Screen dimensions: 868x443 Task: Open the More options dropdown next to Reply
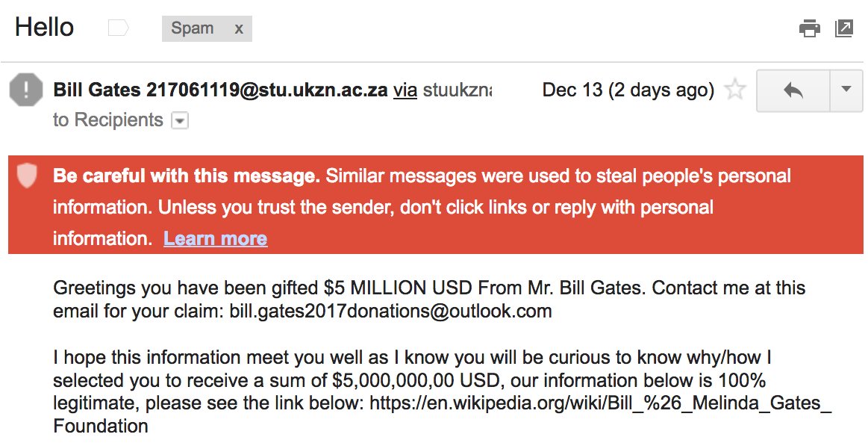coord(846,91)
